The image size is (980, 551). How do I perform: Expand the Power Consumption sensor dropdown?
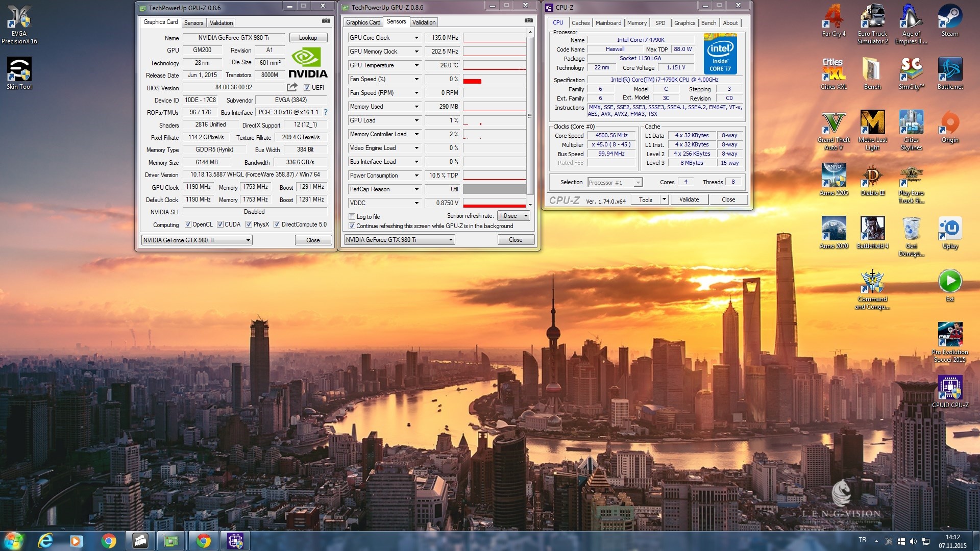click(416, 176)
